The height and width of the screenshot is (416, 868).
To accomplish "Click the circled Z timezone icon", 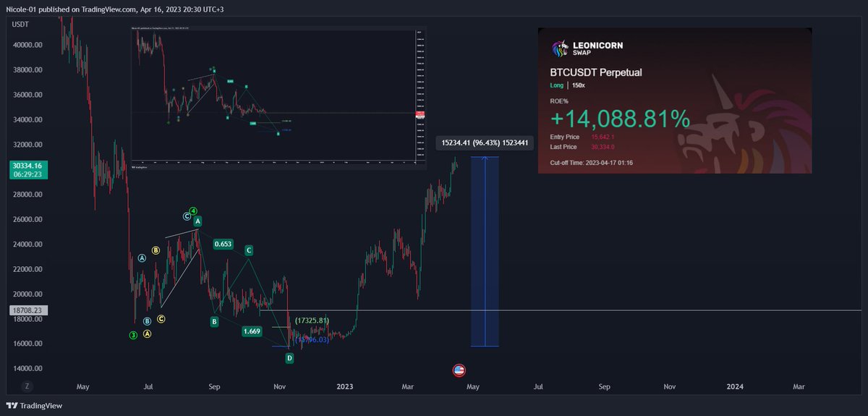I will 27,386.
